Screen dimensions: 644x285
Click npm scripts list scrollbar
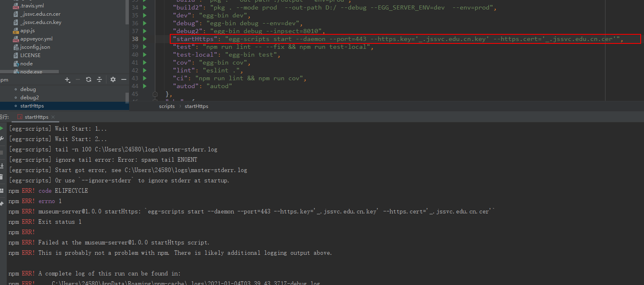pos(127,98)
